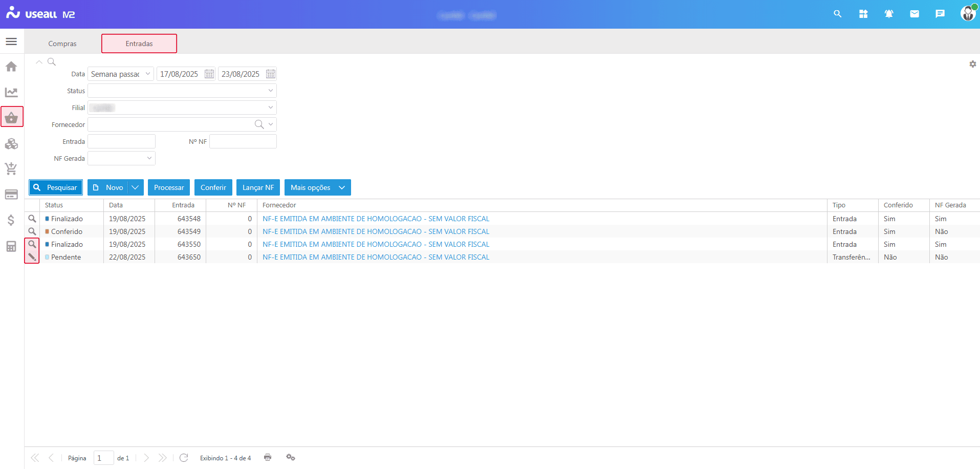Click the notifications bell icon

point(889,14)
